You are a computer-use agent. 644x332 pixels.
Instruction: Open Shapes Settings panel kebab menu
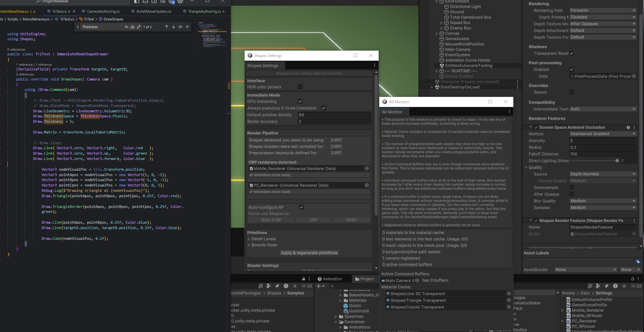click(x=375, y=65)
